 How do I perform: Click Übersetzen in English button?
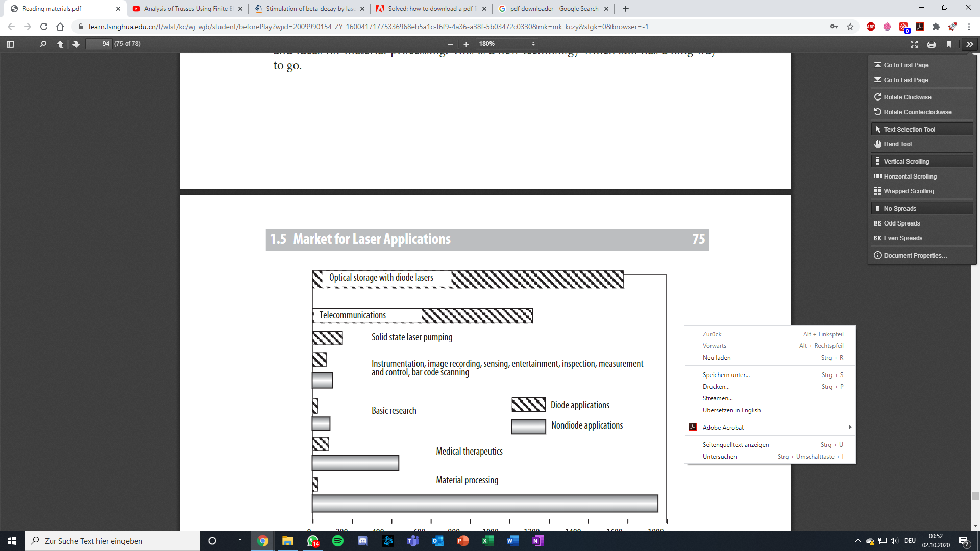coord(731,410)
